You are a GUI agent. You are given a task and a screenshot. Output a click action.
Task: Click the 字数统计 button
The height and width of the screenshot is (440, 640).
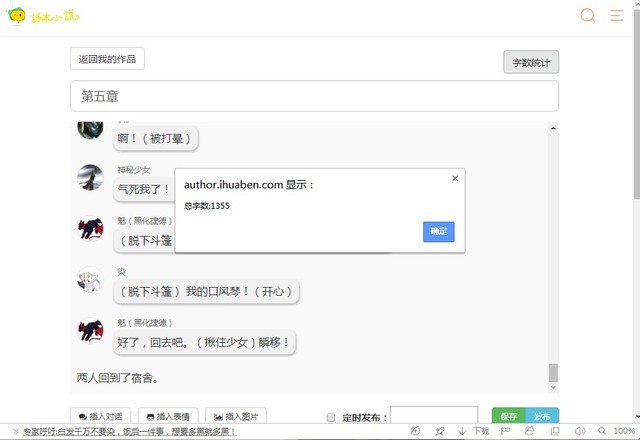pyautogui.click(x=530, y=62)
